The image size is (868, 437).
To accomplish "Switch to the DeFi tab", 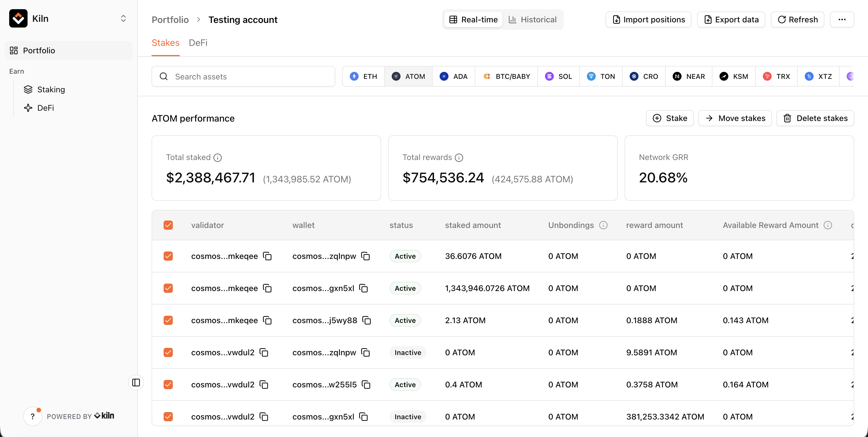I will (x=198, y=43).
